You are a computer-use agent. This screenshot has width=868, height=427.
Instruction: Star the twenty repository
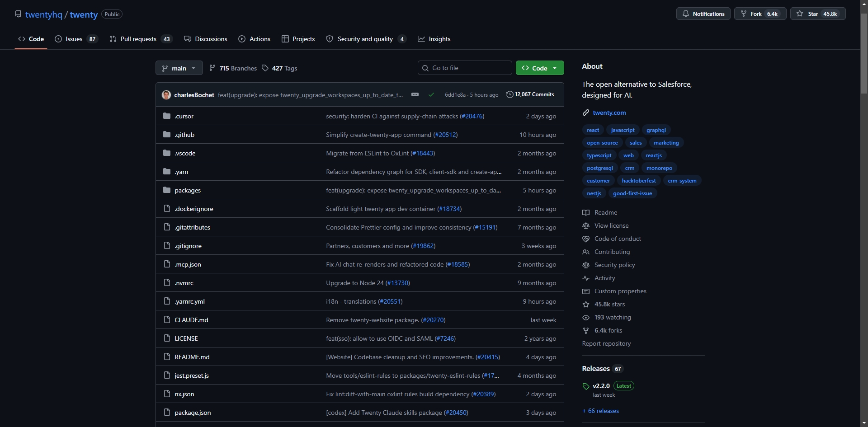[818, 14]
